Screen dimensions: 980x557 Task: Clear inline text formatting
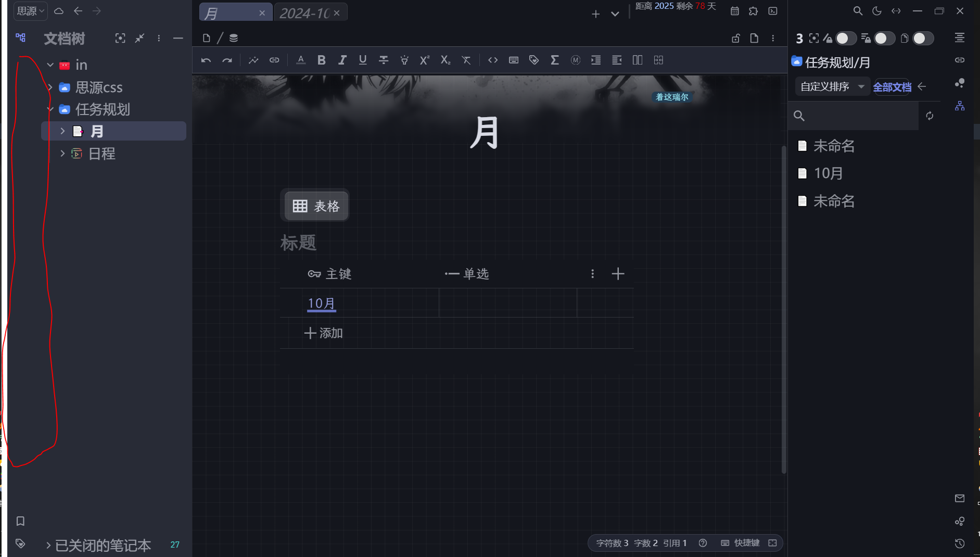[x=466, y=60]
